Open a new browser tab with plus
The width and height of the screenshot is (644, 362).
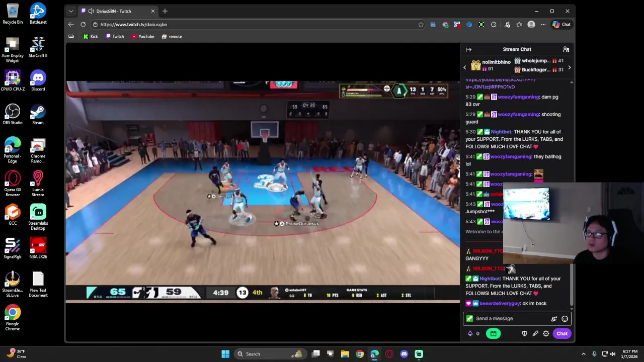click(x=165, y=11)
